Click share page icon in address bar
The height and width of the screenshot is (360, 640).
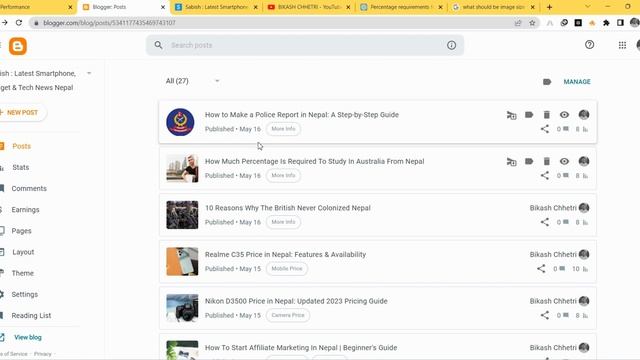[518, 23]
